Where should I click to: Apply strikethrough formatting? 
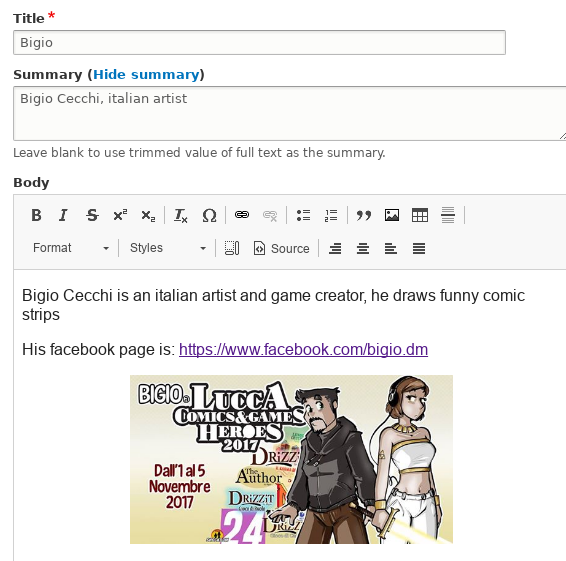point(92,216)
